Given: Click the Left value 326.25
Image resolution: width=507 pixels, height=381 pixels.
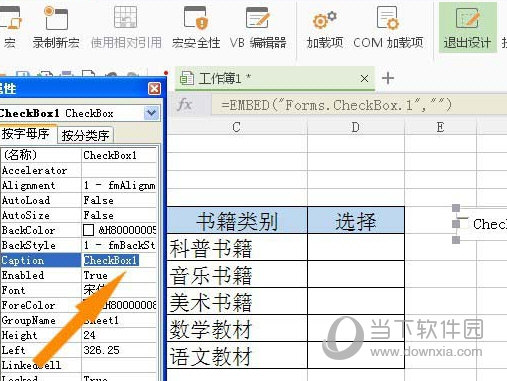Looking at the screenshot, I should [119, 350].
